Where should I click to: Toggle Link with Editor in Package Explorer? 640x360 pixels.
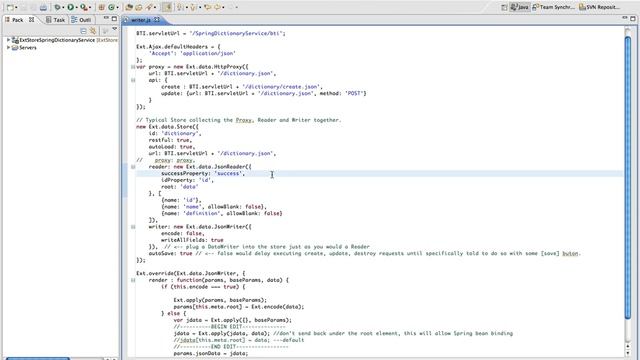(x=93, y=31)
